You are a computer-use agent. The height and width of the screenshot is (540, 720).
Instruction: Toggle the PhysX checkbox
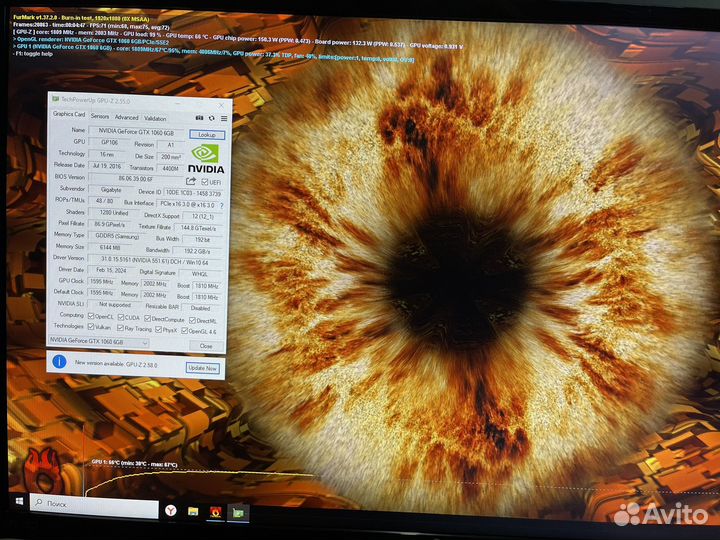[160, 326]
